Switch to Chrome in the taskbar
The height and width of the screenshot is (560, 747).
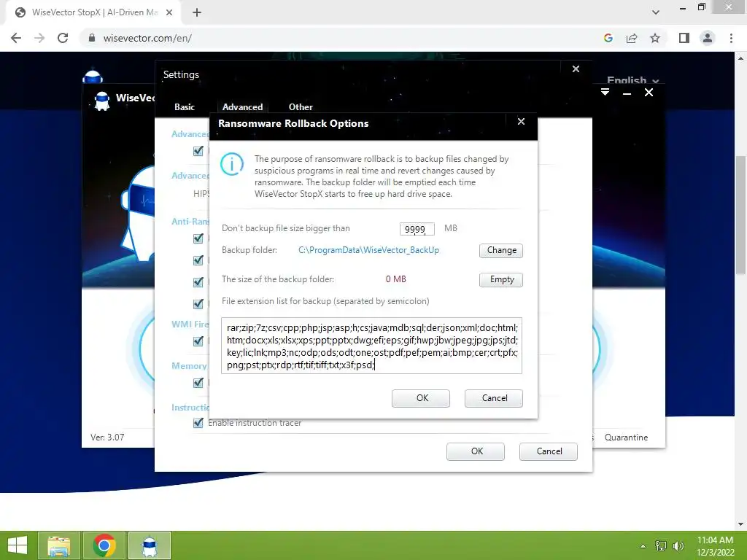(x=104, y=545)
